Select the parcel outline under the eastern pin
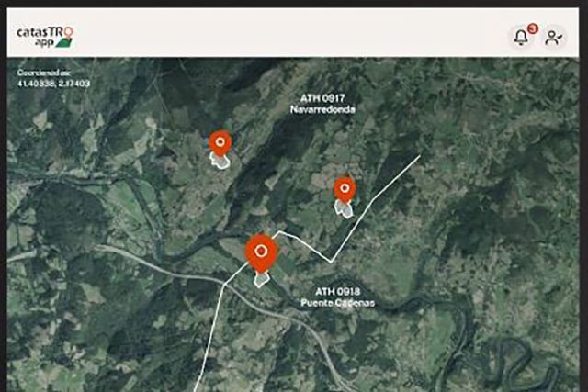588x392 pixels. pyautogui.click(x=344, y=208)
